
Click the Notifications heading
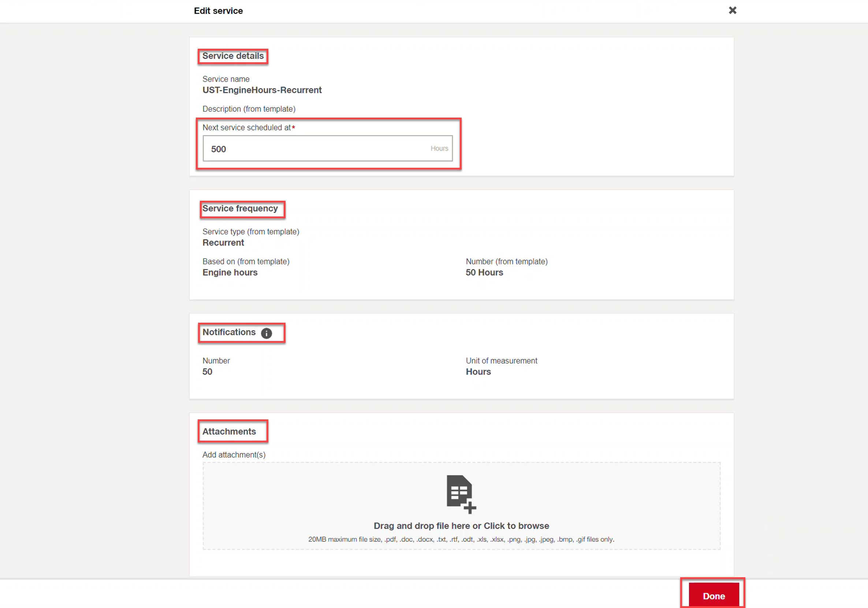229,332
